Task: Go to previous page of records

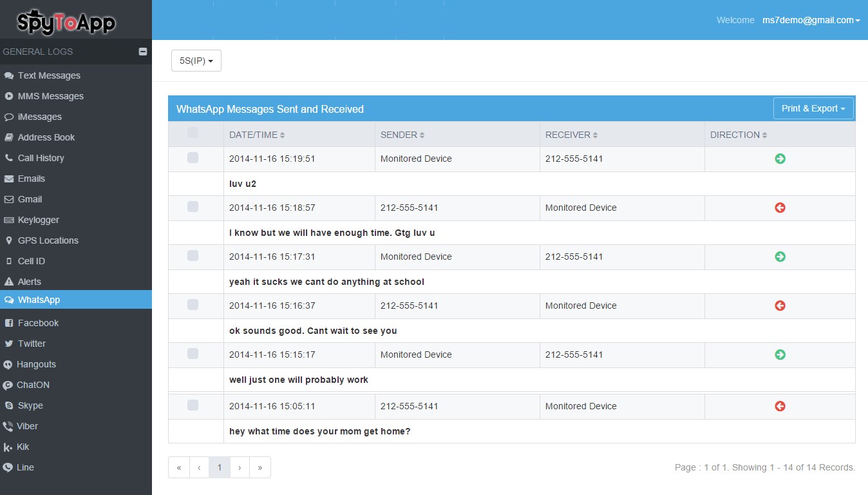Action: click(199, 467)
